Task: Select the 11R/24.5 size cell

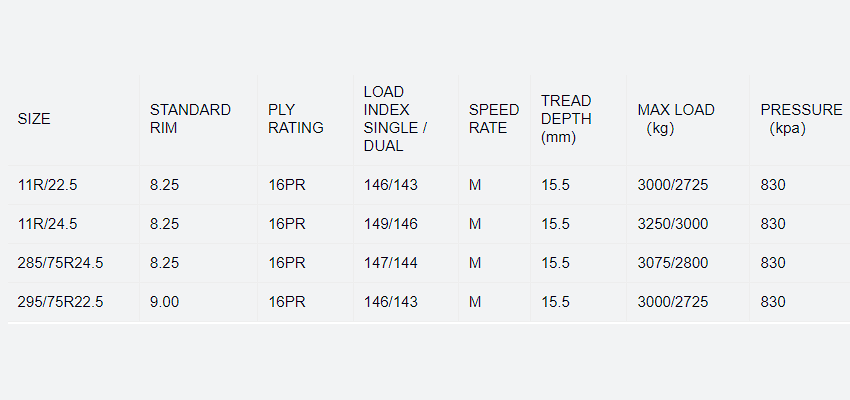Action: coord(46,224)
